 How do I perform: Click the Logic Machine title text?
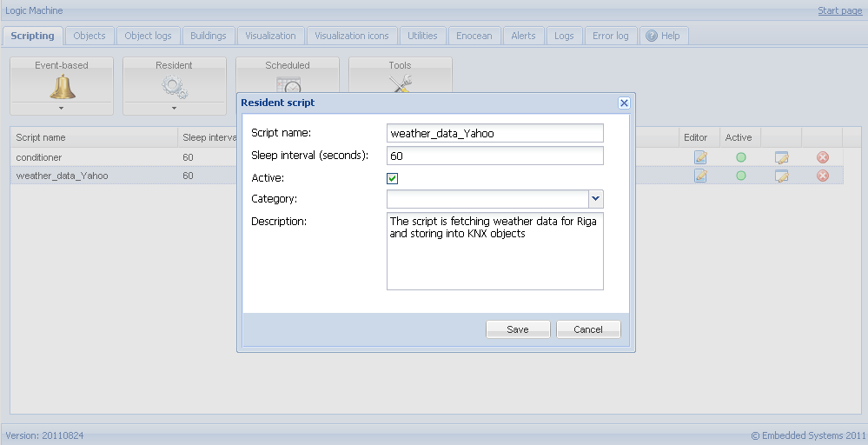[35, 10]
